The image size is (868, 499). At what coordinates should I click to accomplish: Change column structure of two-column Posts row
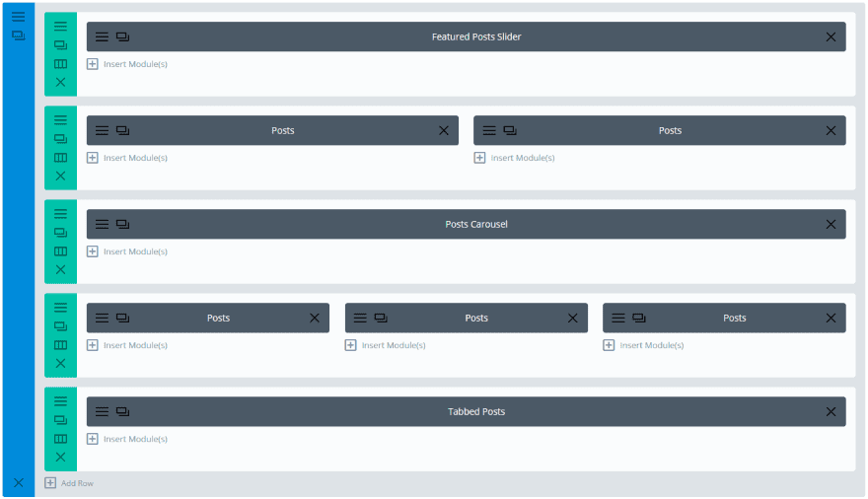tap(60, 157)
